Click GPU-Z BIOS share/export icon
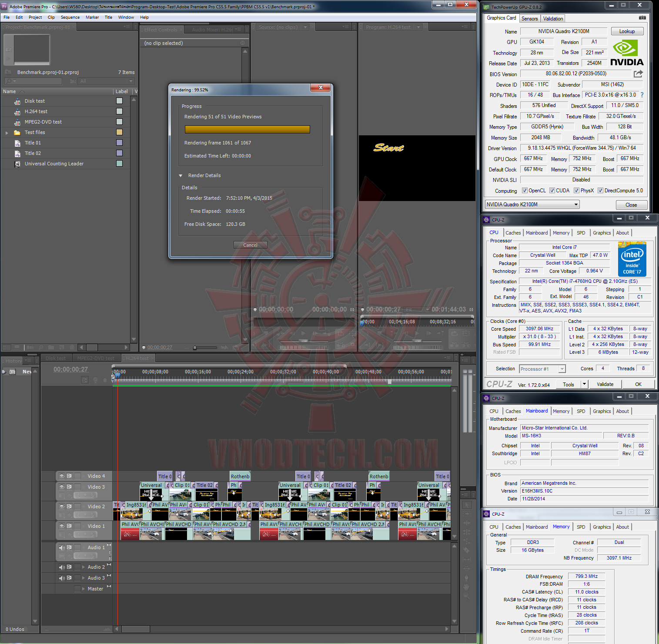This screenshot has height=644, width=659. pos(638,74)
